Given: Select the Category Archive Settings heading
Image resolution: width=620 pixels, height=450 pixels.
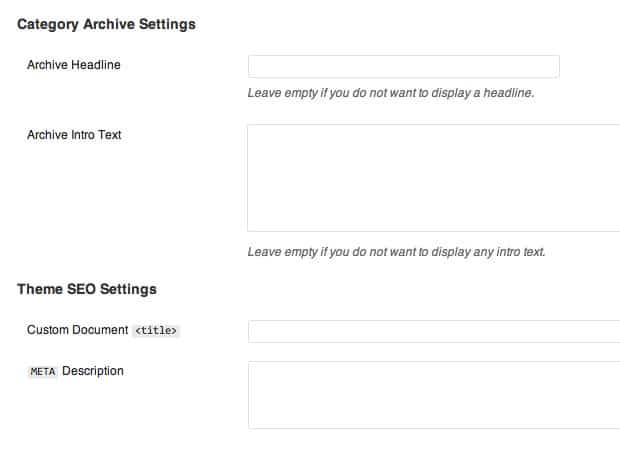Looking at the screenshot, I should (106, 25).
